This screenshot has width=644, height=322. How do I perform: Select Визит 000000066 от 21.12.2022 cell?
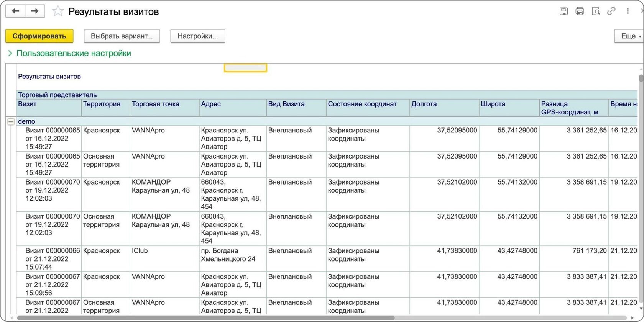pos(49,259)
